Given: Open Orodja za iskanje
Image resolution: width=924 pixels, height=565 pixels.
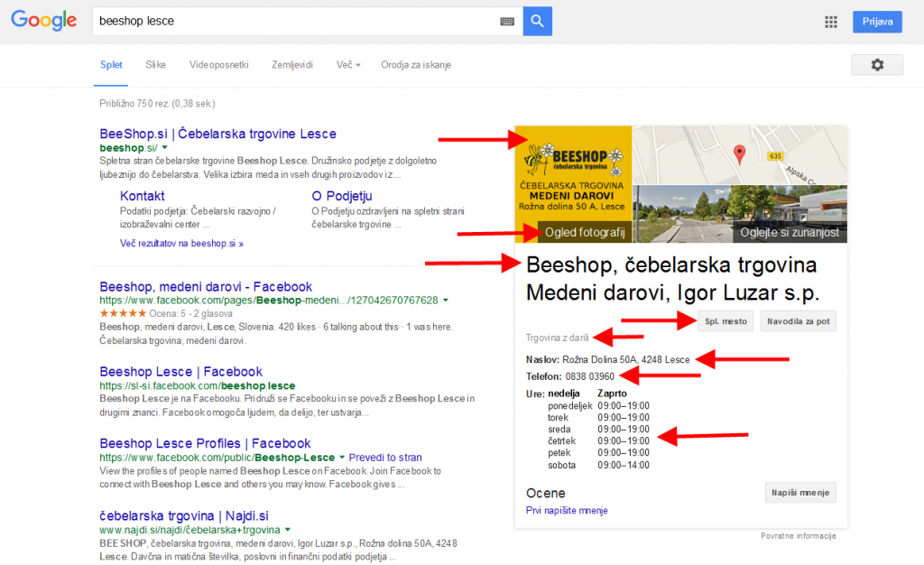Looking at the screenshot, I should pyautogui.click(x=416, y=65).
